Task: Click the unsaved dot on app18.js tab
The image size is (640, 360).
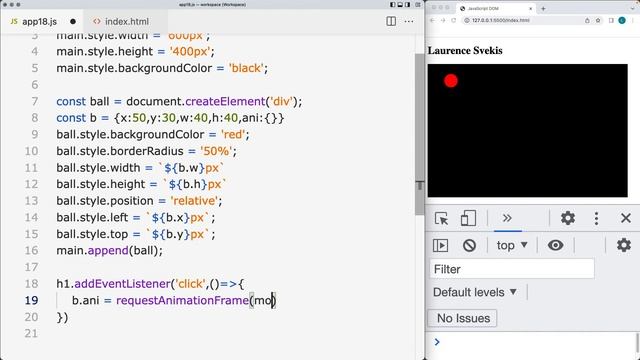Action: coord(73,22)
